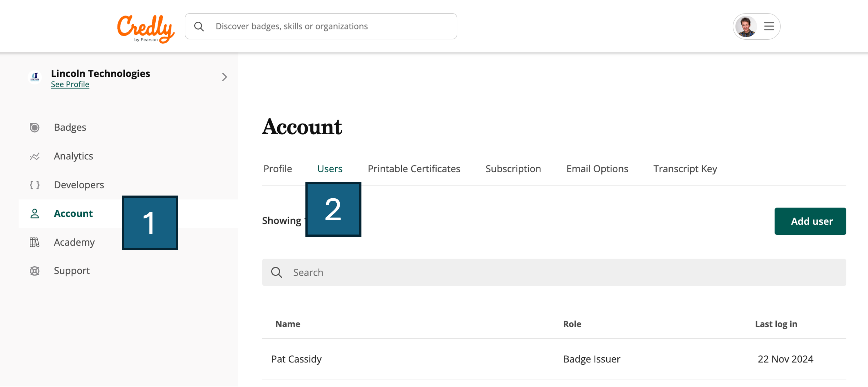The height and width of the screenshot is (387, 868).
Task: Open the Transcript Key tab
Action: 685,169
